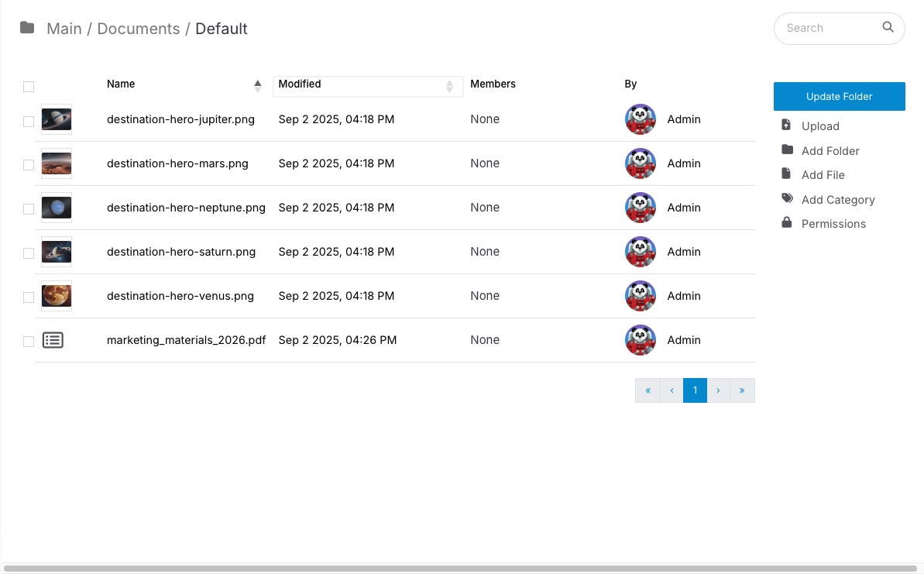This screenshot has width=924, height=574.
Task: Click None members in the destination-hero-jupiter.png row
Action: (485, 119)
